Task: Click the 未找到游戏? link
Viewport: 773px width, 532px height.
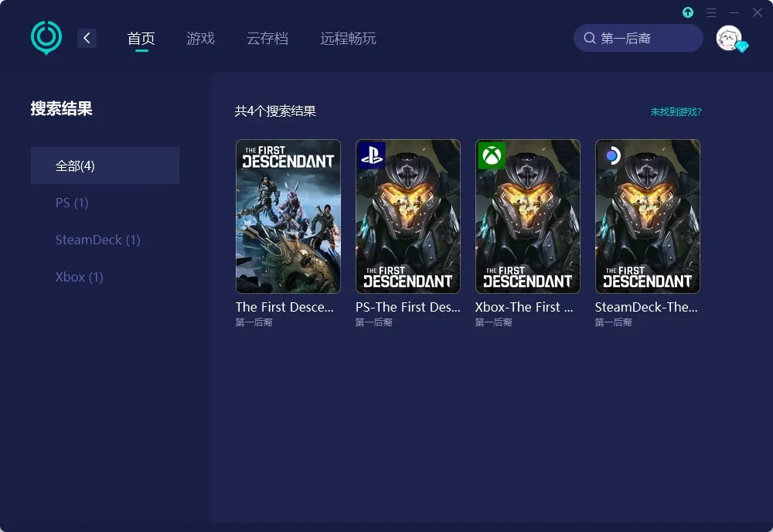Action: point(676,112)
